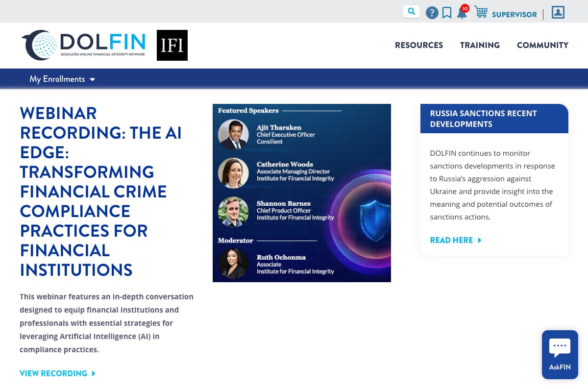The width and height of the screenshot is (588, 389).
Task: Click the chevron beside VIEW RECORDING
Action: click(x=94, y=373)
